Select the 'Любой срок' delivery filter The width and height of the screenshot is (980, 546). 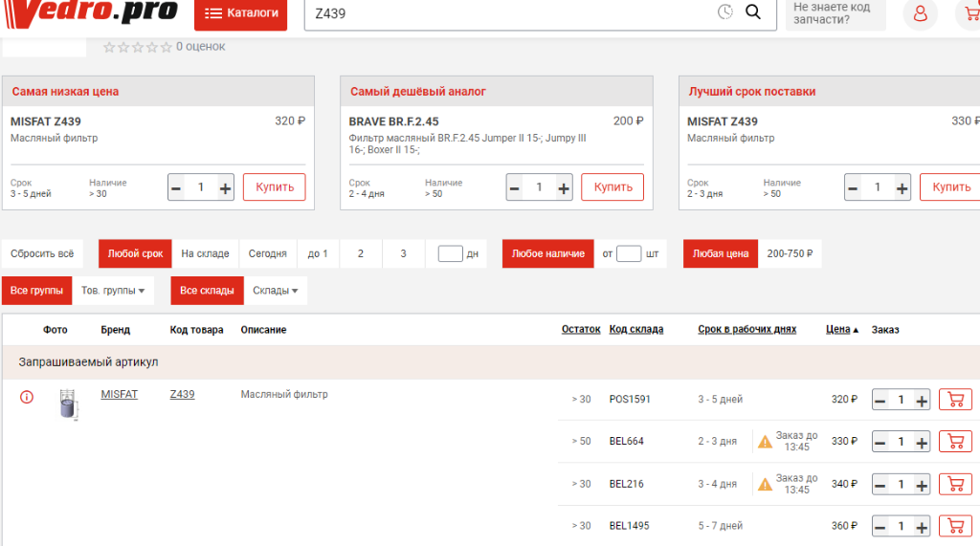(135, 253)
